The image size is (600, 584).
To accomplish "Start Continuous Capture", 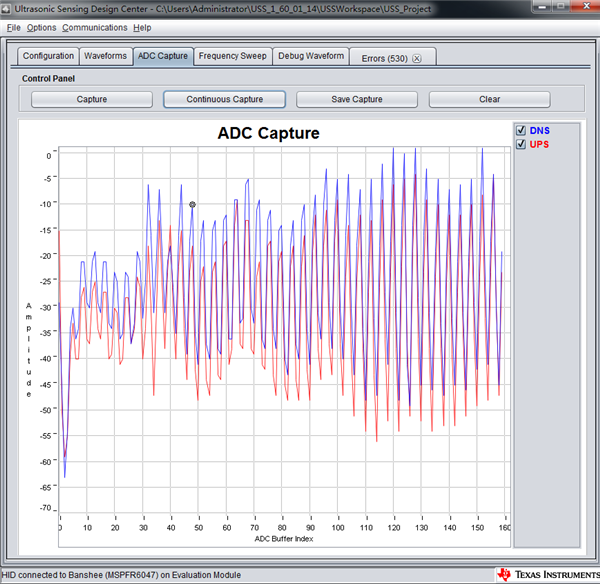I will [225, 100].
